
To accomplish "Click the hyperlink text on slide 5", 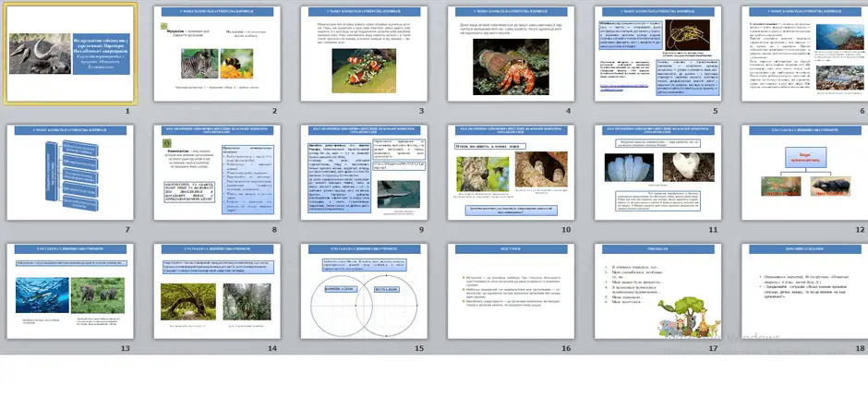I will [622, 89].
